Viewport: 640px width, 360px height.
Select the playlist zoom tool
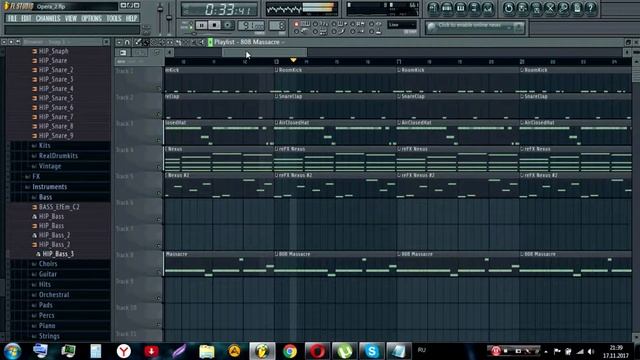tap(194, 42)
